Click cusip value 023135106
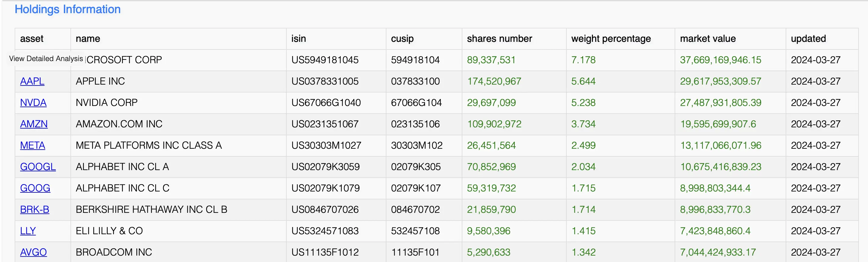868x262 pixels. [415, 124]
